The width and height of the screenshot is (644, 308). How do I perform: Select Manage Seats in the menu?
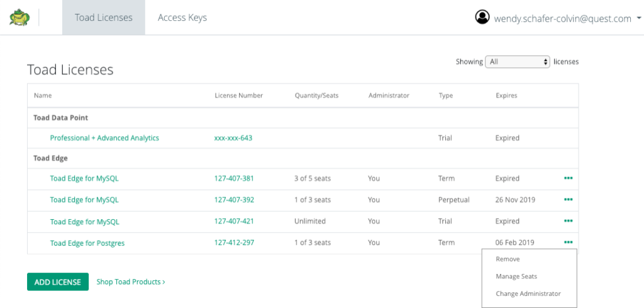click(x=516, y=277)
